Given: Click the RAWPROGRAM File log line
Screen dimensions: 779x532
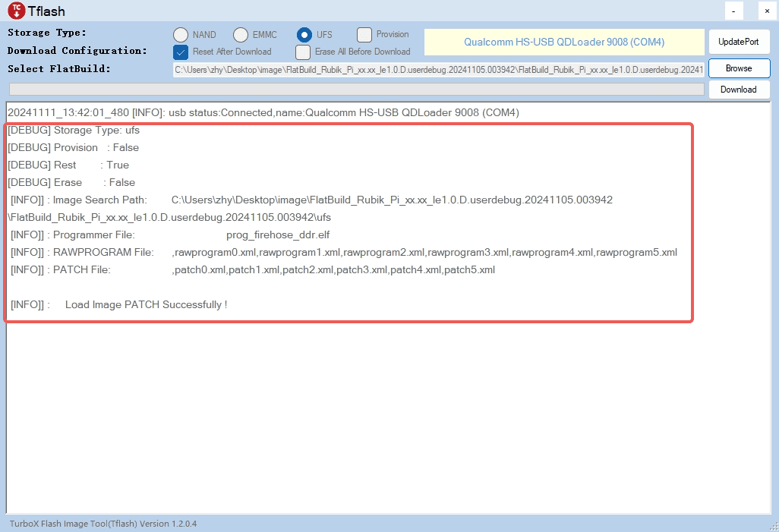Looking at the screenshot, I should click(344, 253).
